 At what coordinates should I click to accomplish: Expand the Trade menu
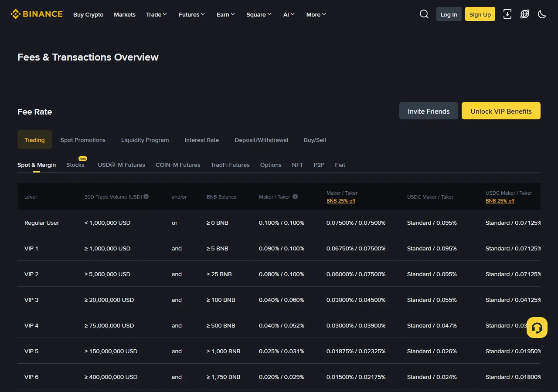pyautogui.click(x=157, y=14)
